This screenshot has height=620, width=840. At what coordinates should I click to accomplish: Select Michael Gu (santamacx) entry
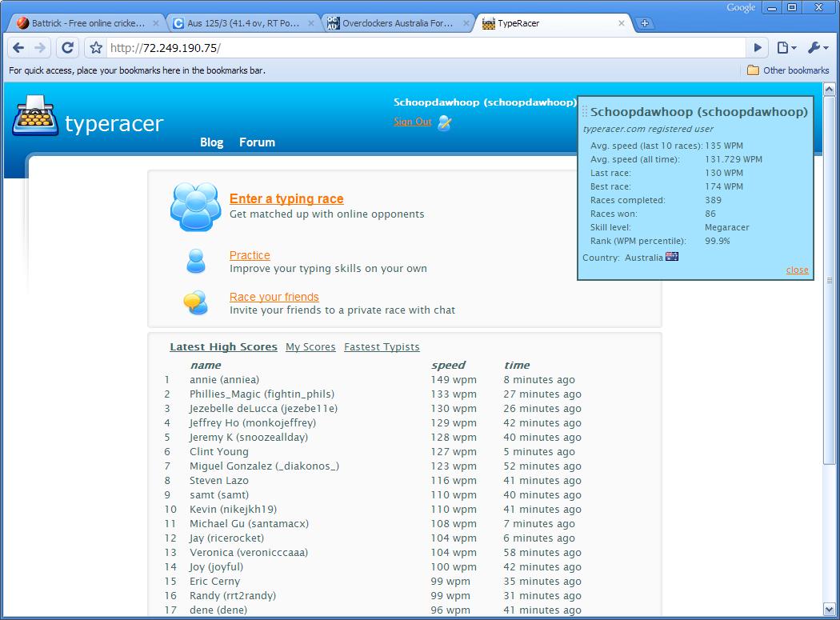tap(249, 523)
